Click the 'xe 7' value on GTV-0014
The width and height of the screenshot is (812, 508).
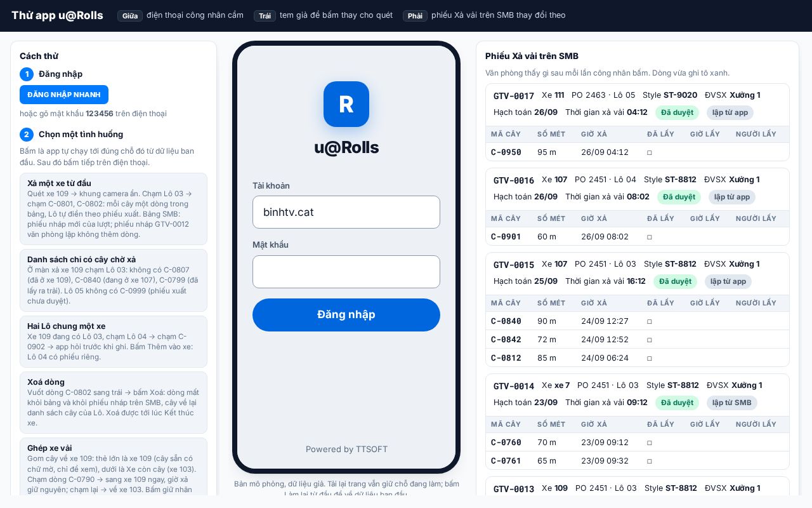coord(562,385)
